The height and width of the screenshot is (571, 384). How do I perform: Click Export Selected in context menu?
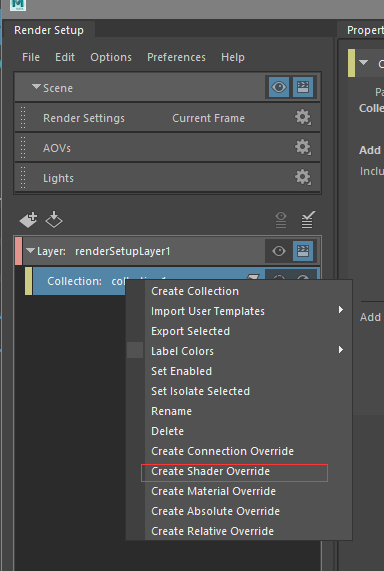point(191,331)
